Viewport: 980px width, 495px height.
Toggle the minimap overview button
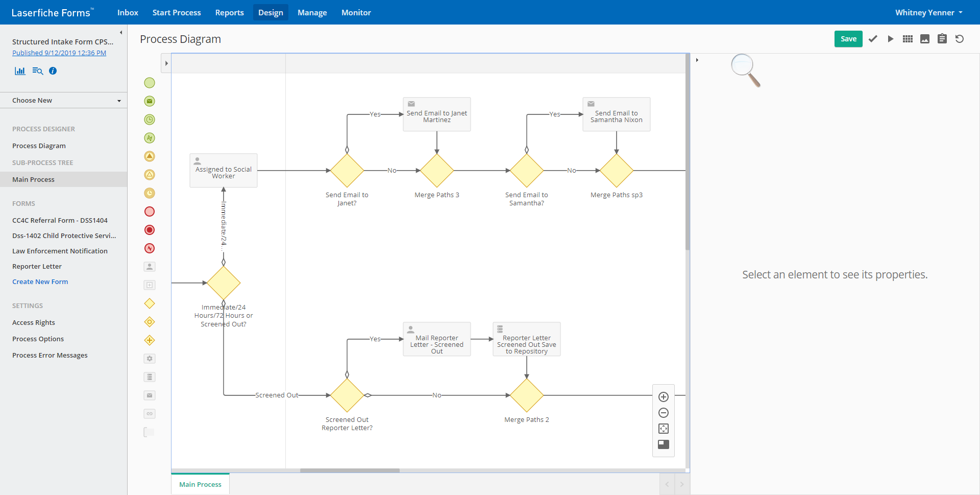pos(664,444)
